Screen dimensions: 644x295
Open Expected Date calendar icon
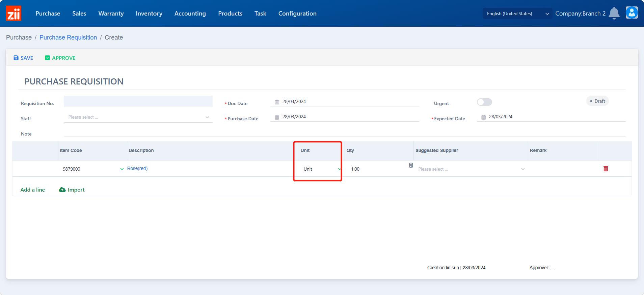(x=483, y=117)
